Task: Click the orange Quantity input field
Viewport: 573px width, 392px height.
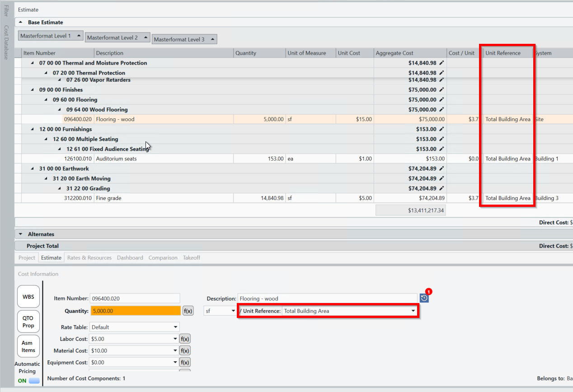Action: pyautogui.click(x=135, y=311)
